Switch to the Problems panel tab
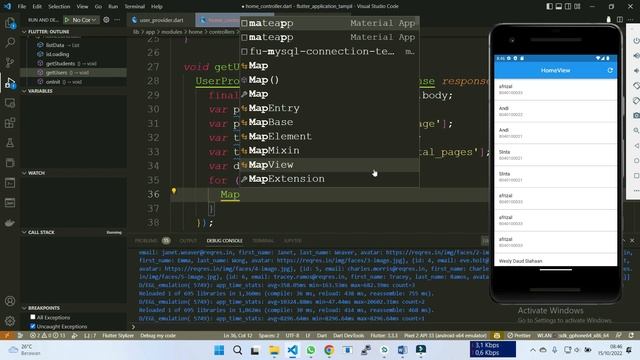This screenshot has height=360, width=640. pos(146,241)
